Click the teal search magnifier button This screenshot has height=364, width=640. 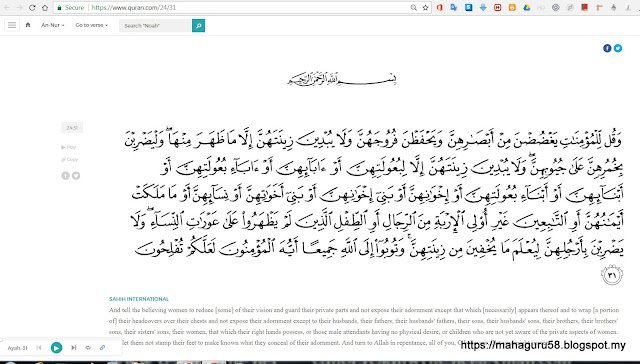[198, 26]
